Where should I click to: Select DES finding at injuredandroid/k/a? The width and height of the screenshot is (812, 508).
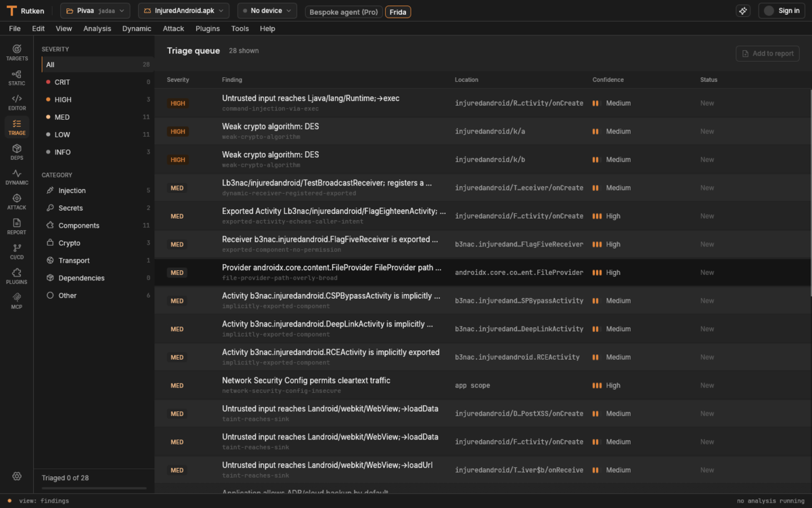click(482, 131)
